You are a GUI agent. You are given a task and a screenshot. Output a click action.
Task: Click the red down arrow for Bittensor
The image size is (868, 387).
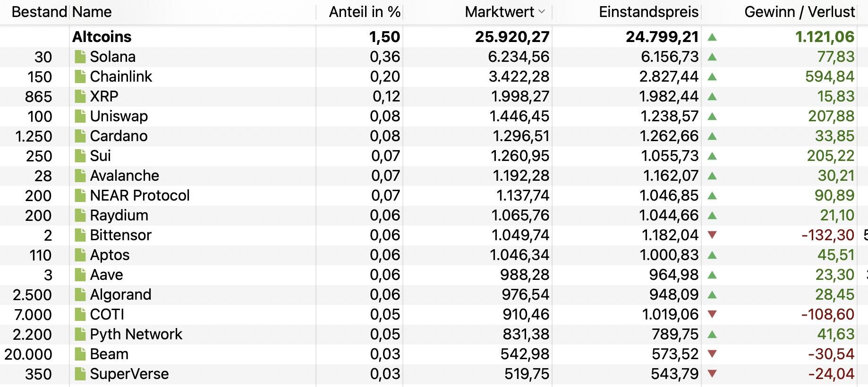coord(713,235)
